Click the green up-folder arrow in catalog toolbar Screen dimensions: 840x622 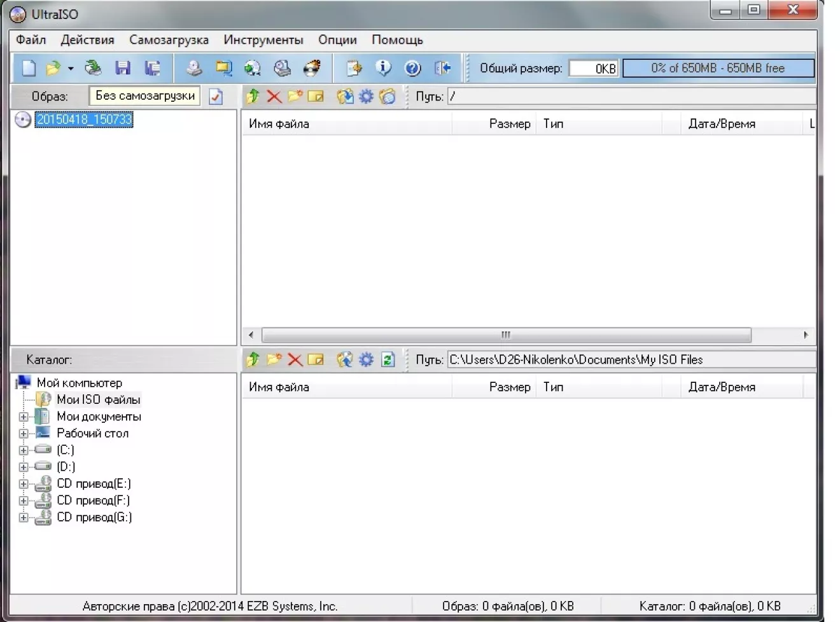(x=253, y=360)
